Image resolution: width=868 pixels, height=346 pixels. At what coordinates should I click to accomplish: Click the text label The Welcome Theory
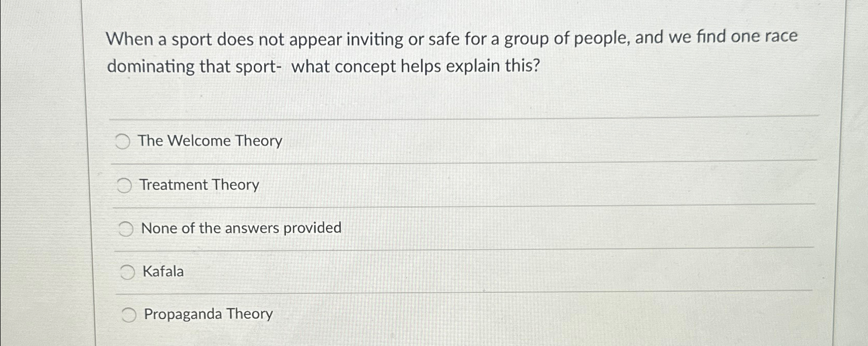[x=209, y=140]
